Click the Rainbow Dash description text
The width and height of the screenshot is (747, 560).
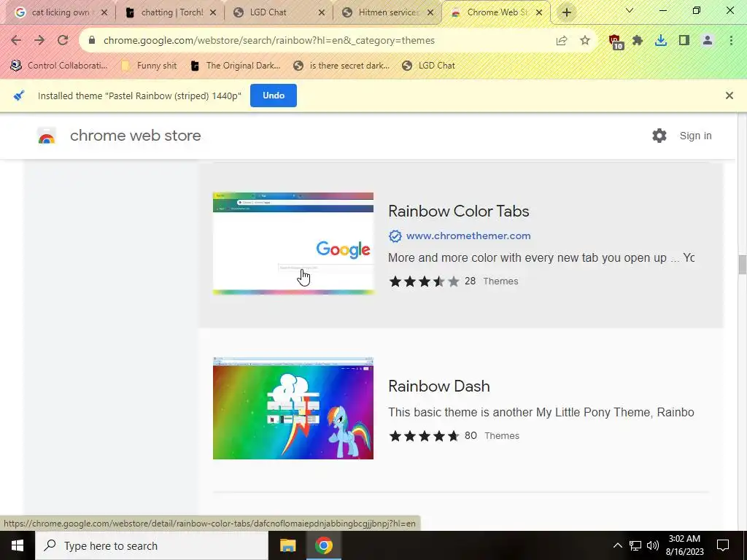[541, 413]
